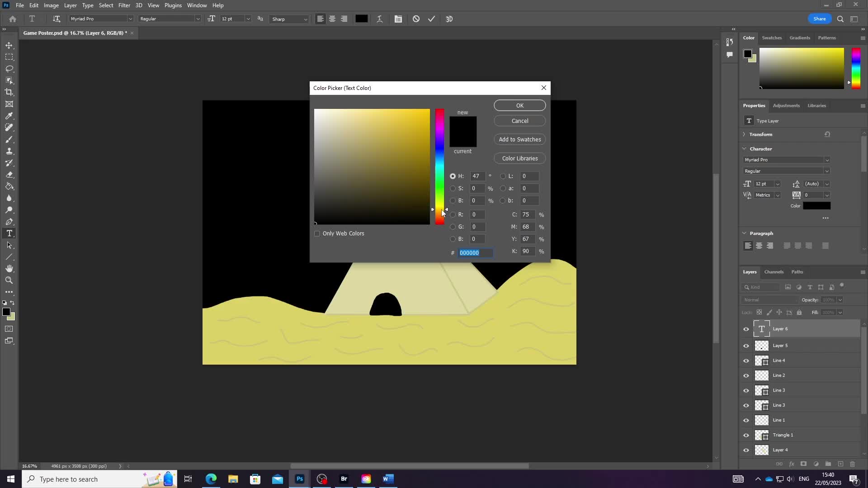Click Cancel in the Color Picker
The image size is (868, 488).
[x=520, y=121]
